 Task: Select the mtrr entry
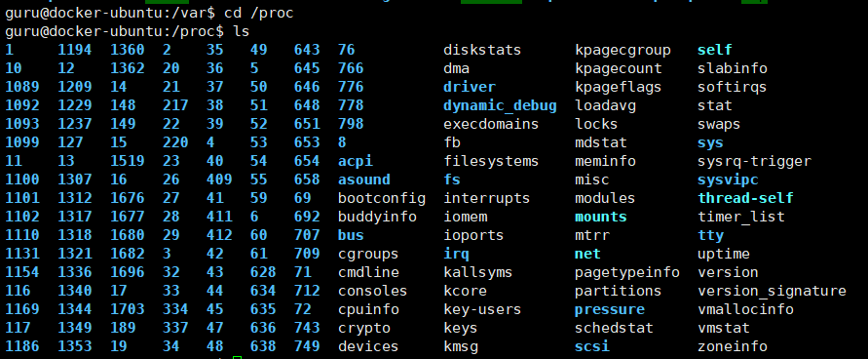591,236
